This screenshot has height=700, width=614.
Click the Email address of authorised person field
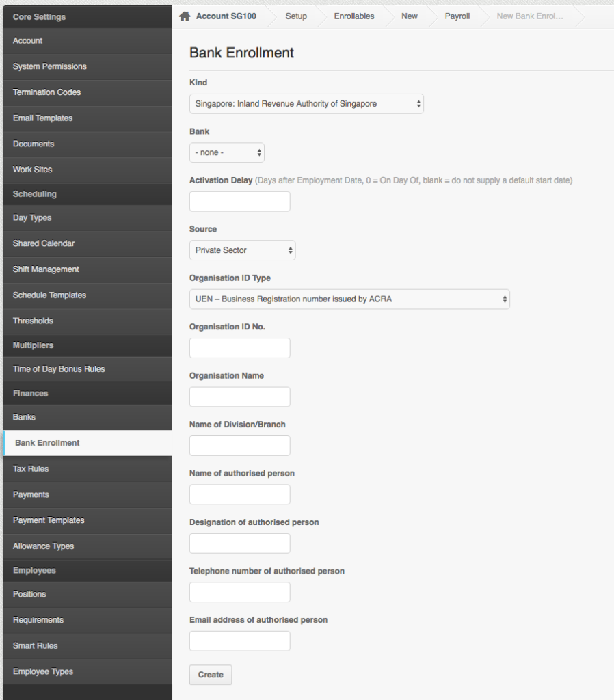click(x=239, y=641)
